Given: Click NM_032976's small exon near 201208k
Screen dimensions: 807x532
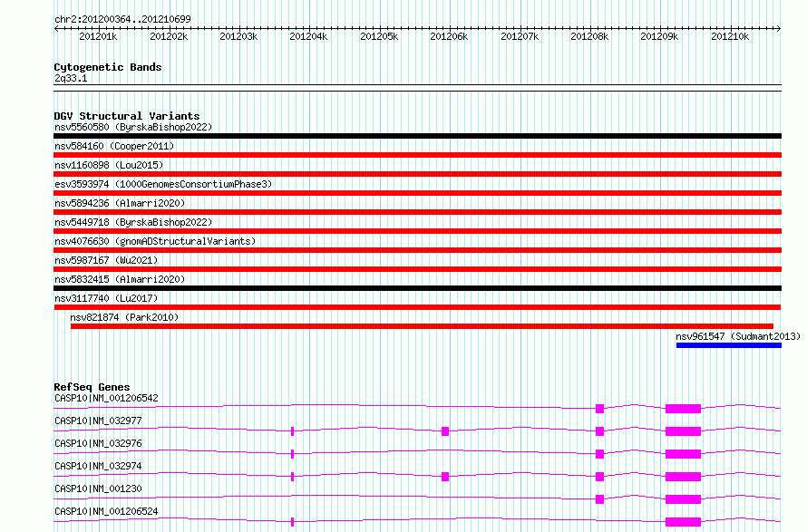Looking at the screenshot, I should pos(599,454).
